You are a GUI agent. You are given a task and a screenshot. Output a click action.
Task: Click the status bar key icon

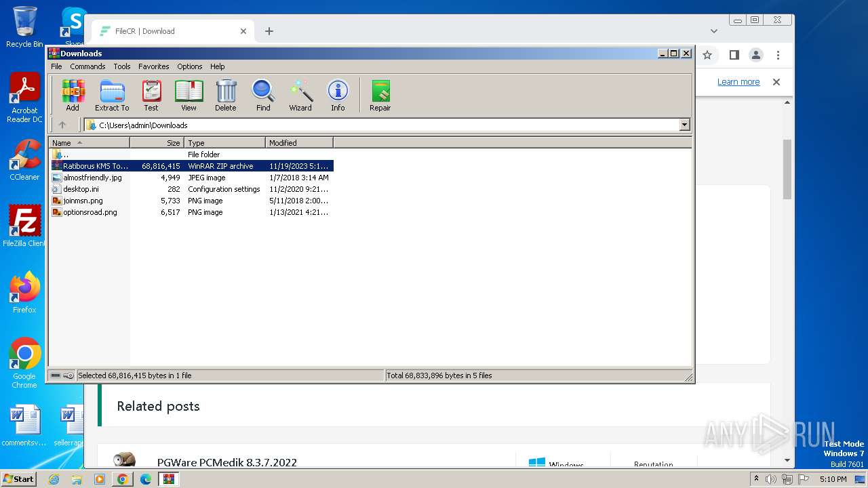pos(68,375)
